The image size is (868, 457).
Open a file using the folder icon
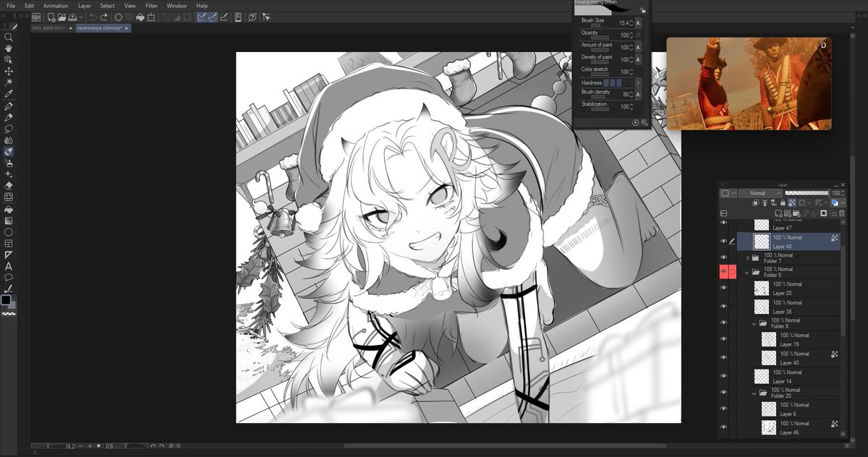click(61, 17)
